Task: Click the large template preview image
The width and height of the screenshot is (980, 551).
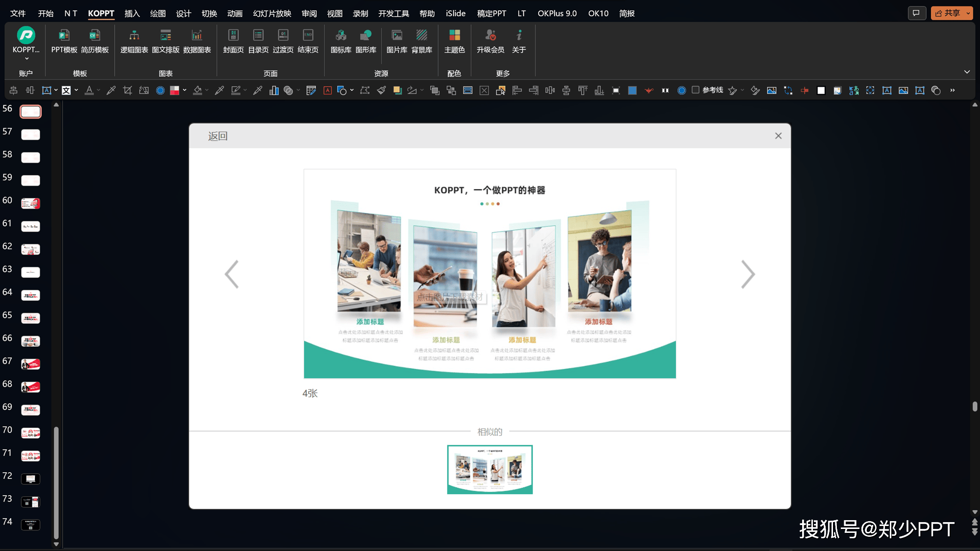Action: (x=490, y=274)
